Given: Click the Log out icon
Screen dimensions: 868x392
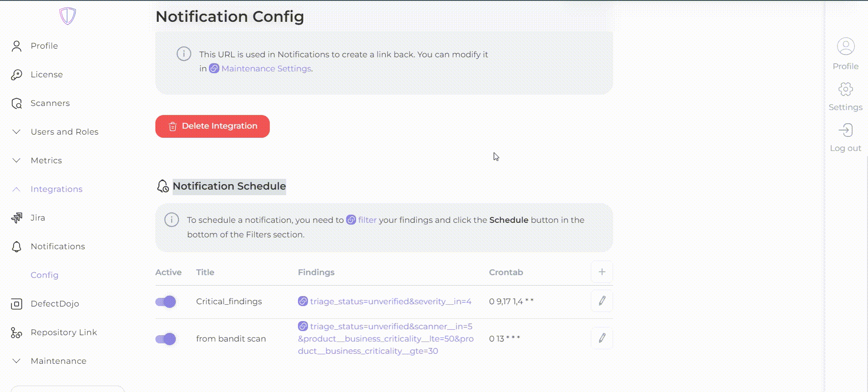Looking at the screenshot, I should (x=845, y=131).
